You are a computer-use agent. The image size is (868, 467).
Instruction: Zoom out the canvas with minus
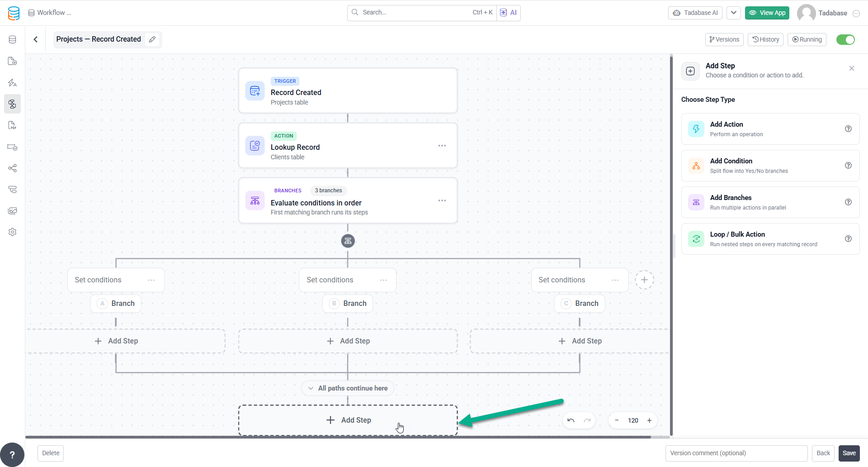pyautogui.click(x=617, y=420)
